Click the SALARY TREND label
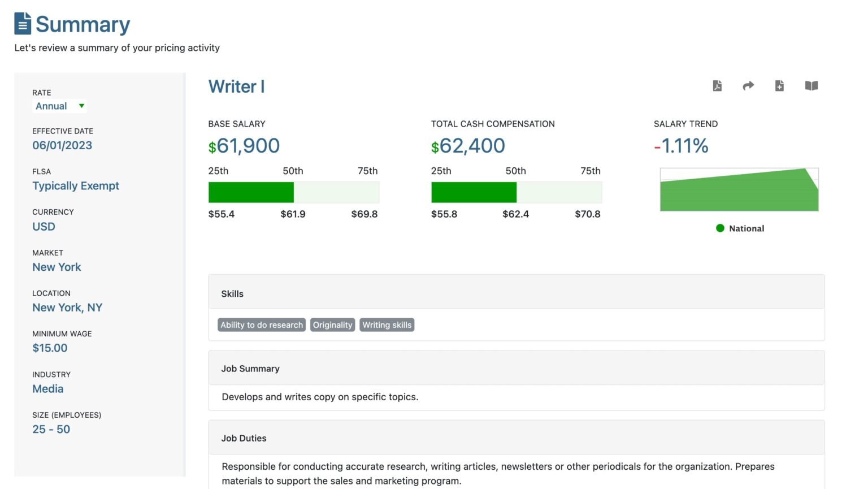 685,124
